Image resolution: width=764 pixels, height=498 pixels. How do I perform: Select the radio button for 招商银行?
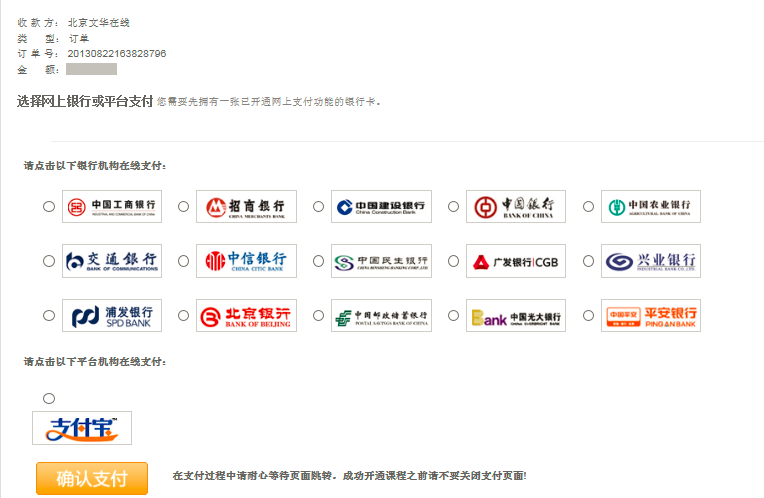[x=183, y=207]
